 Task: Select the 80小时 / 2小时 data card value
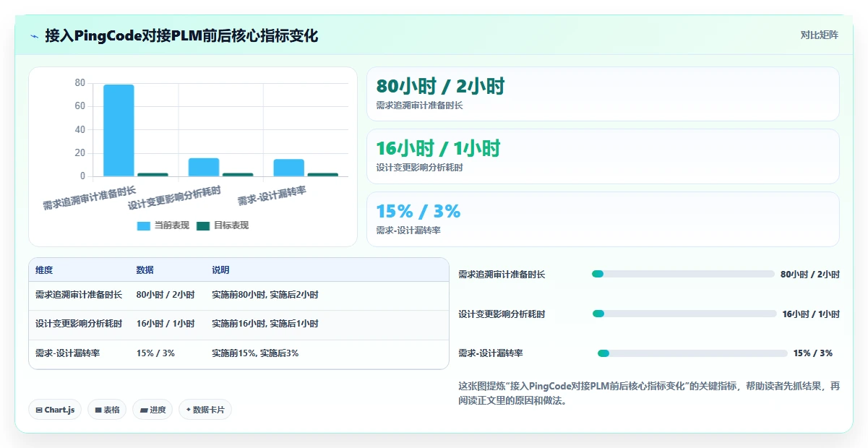pyautogui.click(x=440, y=87)
